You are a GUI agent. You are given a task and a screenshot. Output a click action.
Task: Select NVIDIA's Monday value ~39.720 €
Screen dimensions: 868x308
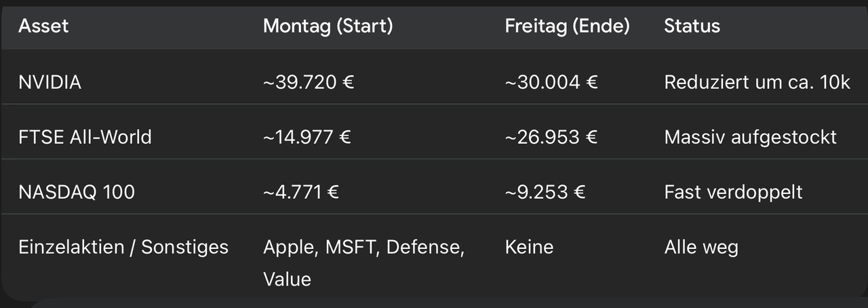click(309, 83)
